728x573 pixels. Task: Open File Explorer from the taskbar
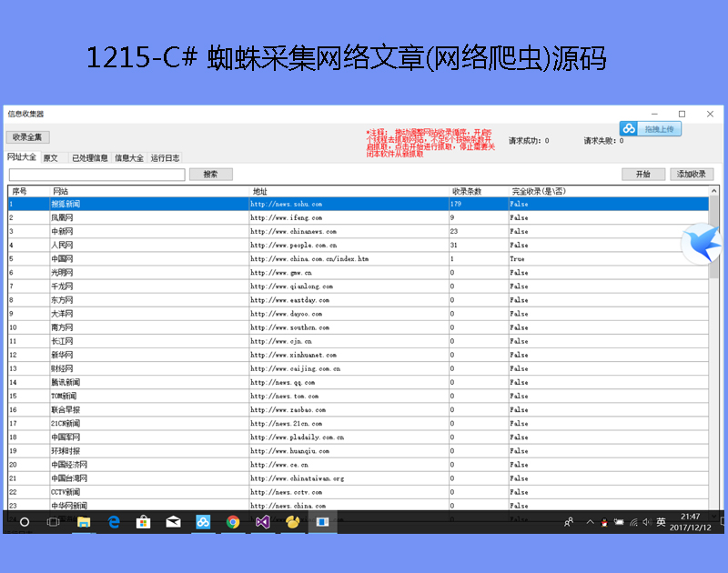click(x=84, y=522)
